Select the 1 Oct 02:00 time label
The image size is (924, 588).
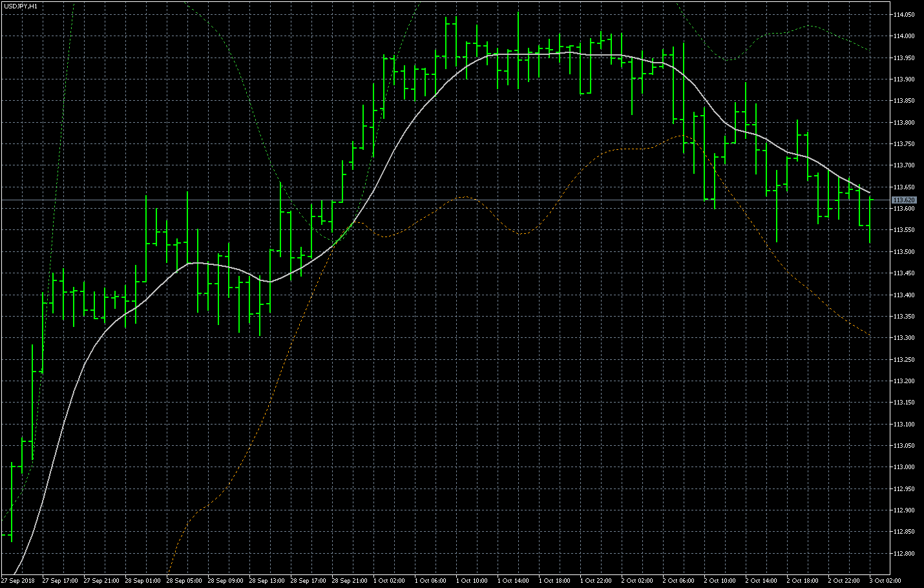(389, 581)
